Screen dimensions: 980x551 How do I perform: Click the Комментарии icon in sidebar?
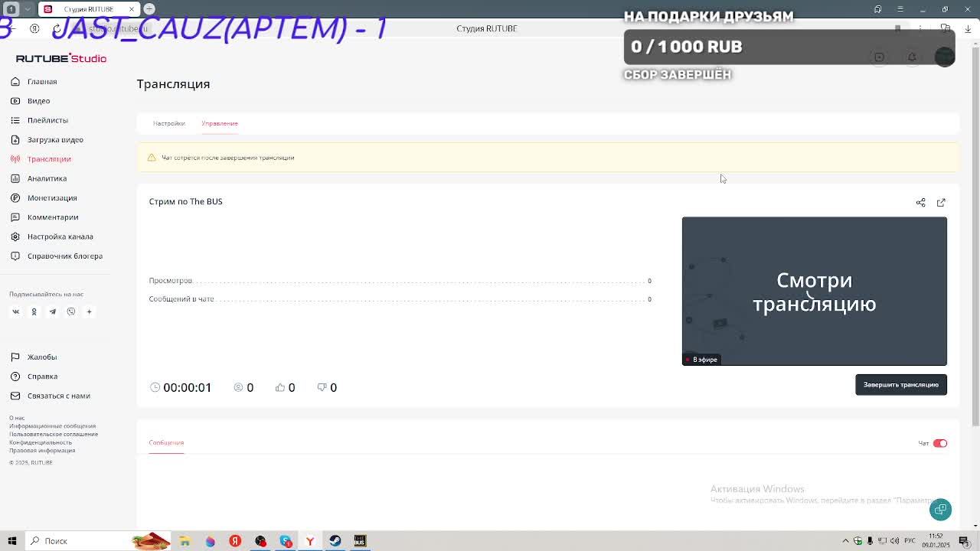coord(15,217)
